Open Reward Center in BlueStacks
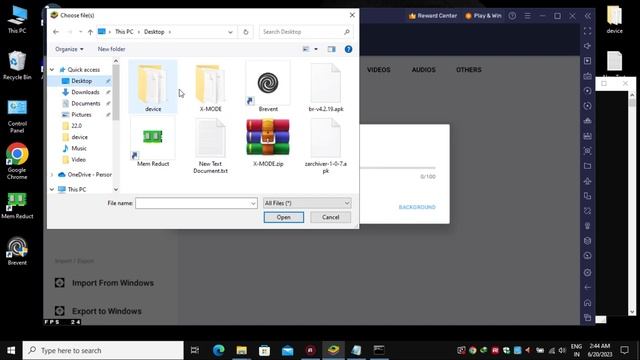Image resolution: width=640 pixels, height=360 pixels. point(433,16)
